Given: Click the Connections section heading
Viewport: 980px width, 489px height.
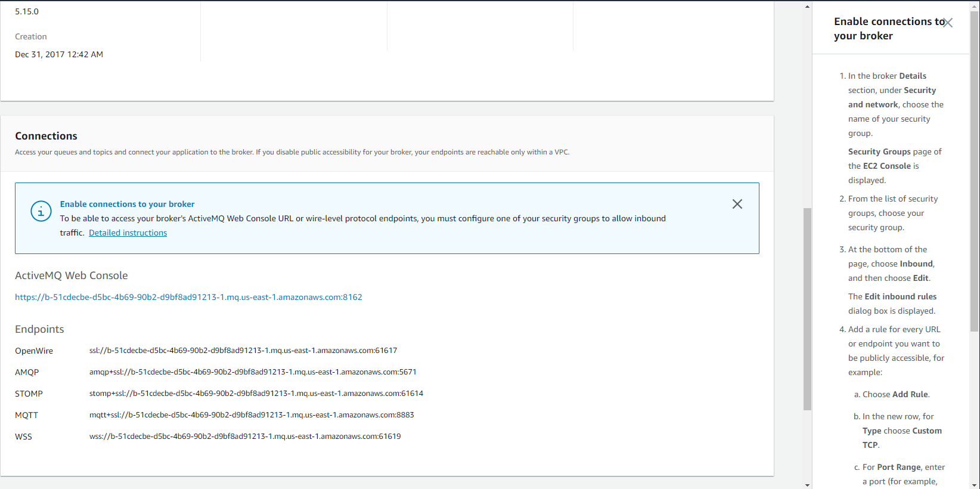Looking at the screenshot, I should click(46, 136).
